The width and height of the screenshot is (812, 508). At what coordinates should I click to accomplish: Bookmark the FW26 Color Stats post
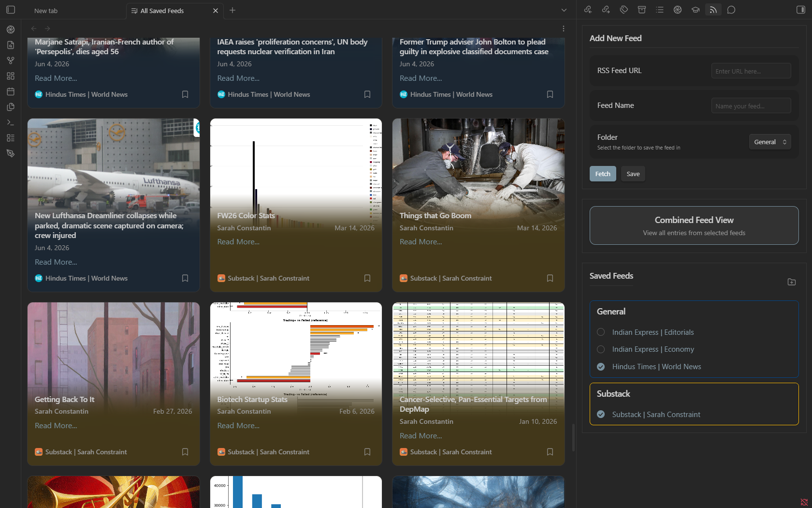point(367,278)
